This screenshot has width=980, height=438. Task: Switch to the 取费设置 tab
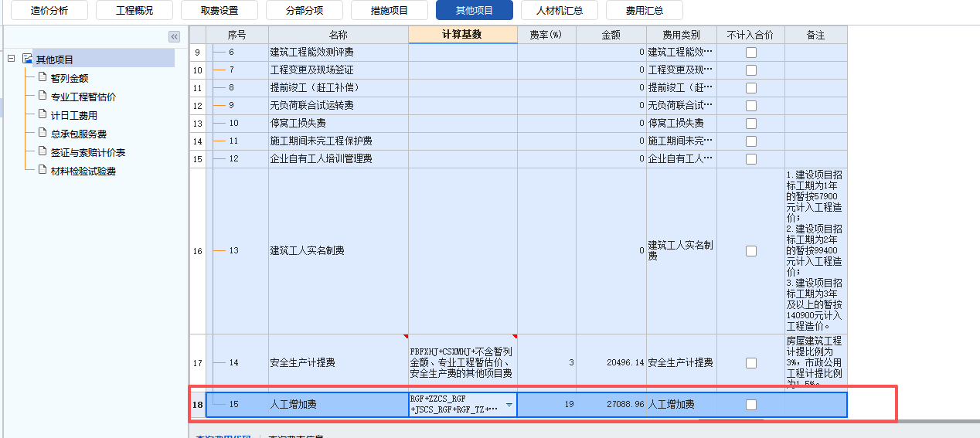point(219,11)
